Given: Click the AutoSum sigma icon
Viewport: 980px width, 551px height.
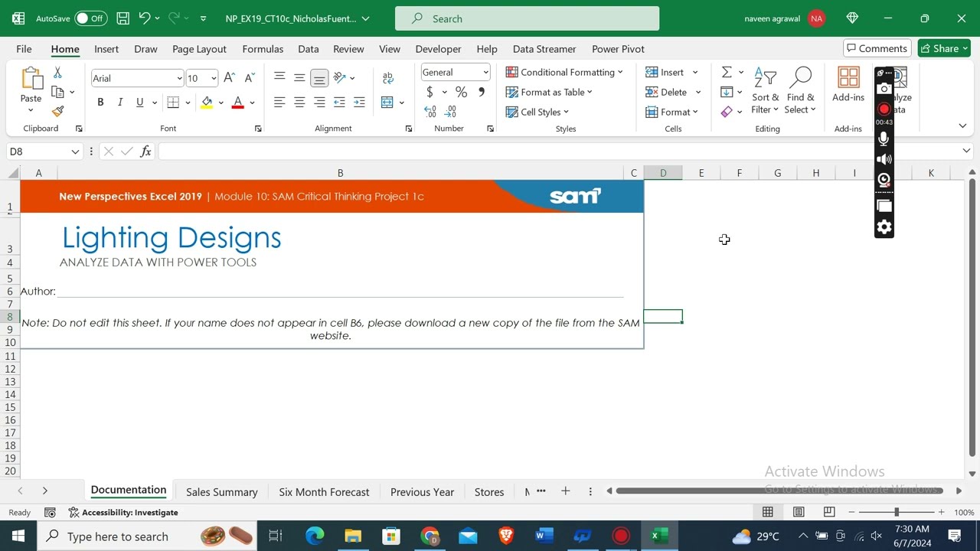Looking at the screenshot, I should 727,72.
